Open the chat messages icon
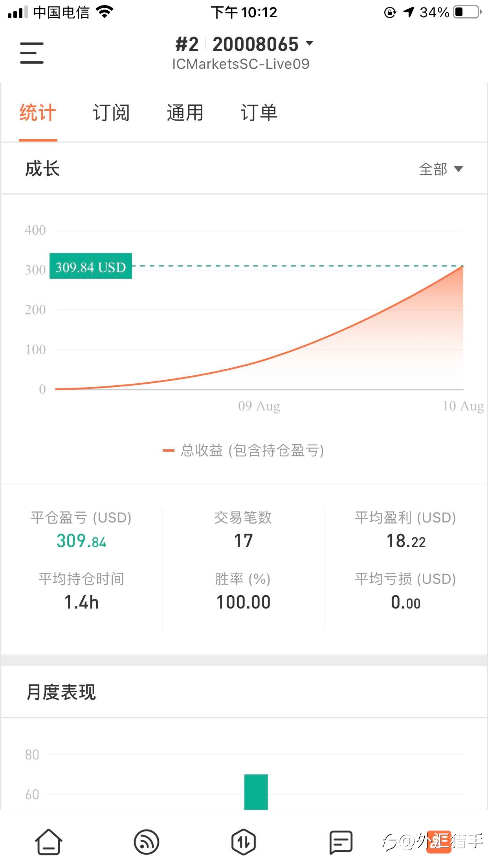 tap(341, 842)
